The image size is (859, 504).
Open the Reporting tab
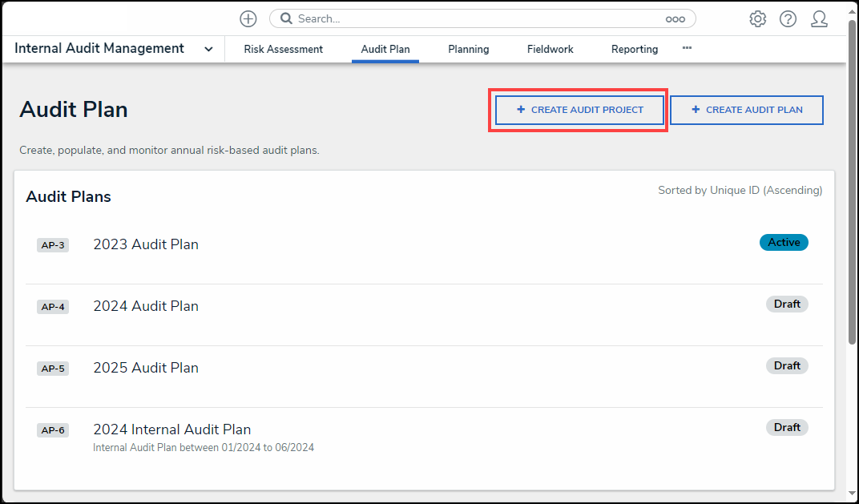pos(634,49)
